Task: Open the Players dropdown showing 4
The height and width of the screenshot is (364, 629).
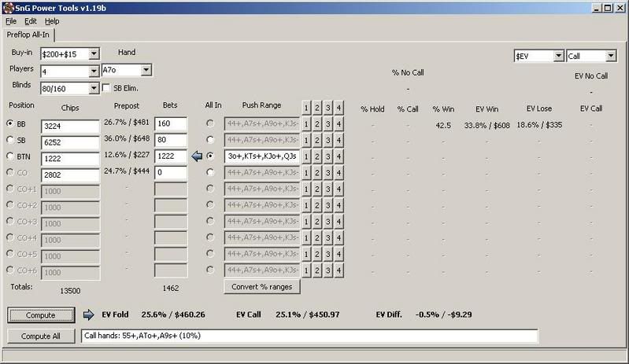Action: click(94, 72)
